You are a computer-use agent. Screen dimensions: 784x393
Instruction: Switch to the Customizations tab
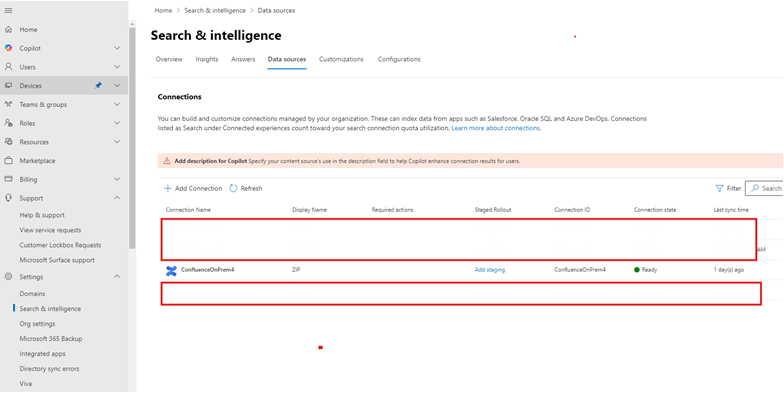(341, 59)
